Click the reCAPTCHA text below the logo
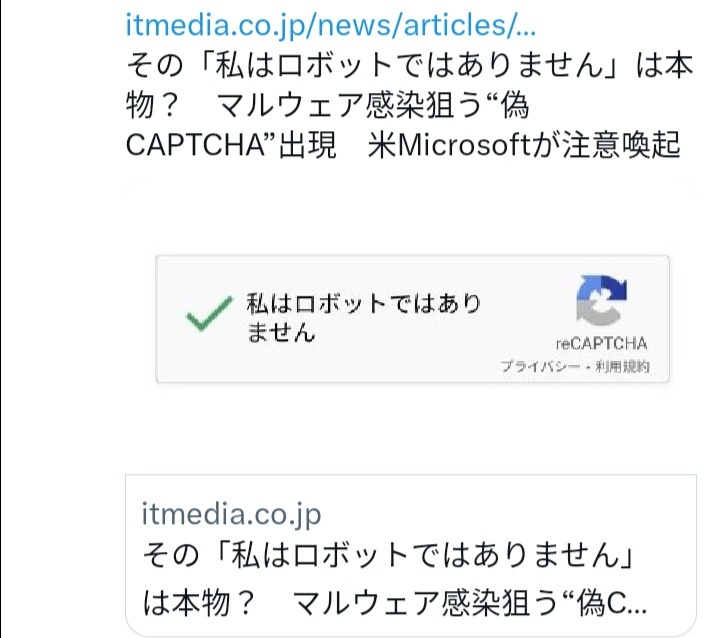Image resolution: width=720 pixels, height=638 pixels. click(x=601, y=343)
